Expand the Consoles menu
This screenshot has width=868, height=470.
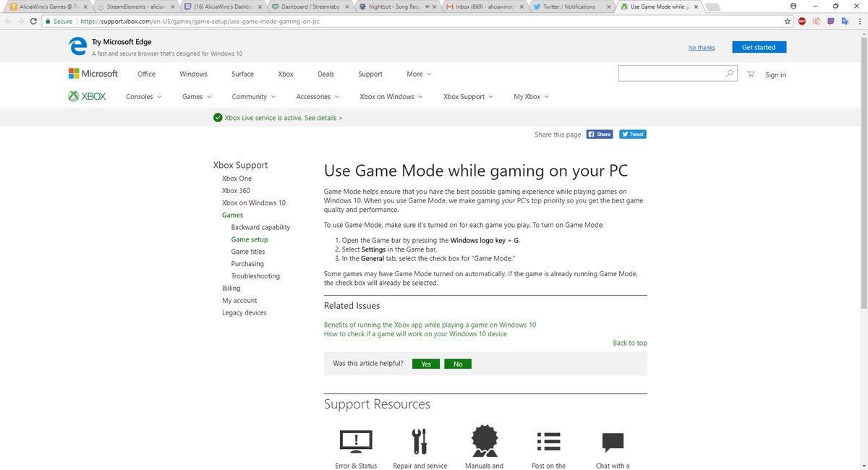click(143, 96)
